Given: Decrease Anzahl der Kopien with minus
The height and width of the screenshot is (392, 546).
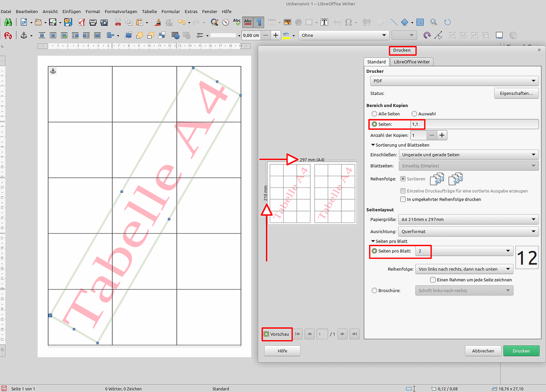Looking at the screenshot, I should tap(432, 135).
